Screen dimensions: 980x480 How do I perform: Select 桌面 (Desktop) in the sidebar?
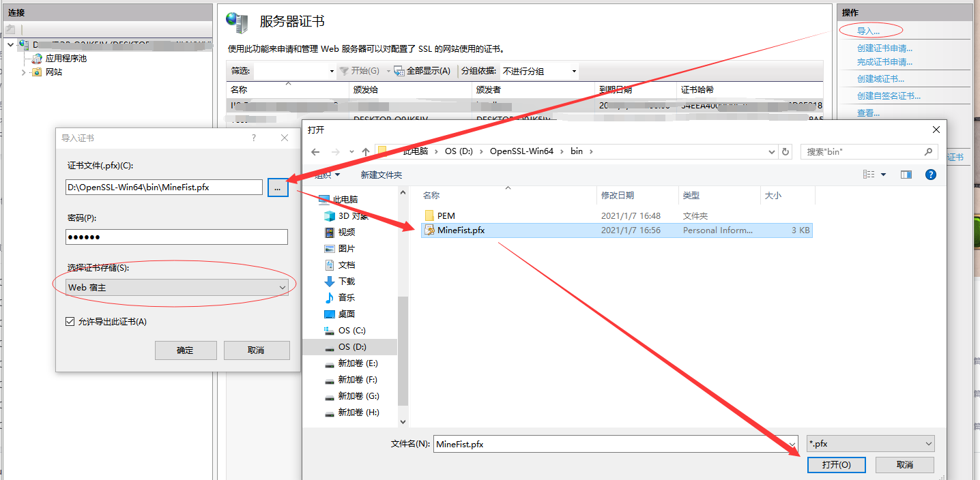349,314
